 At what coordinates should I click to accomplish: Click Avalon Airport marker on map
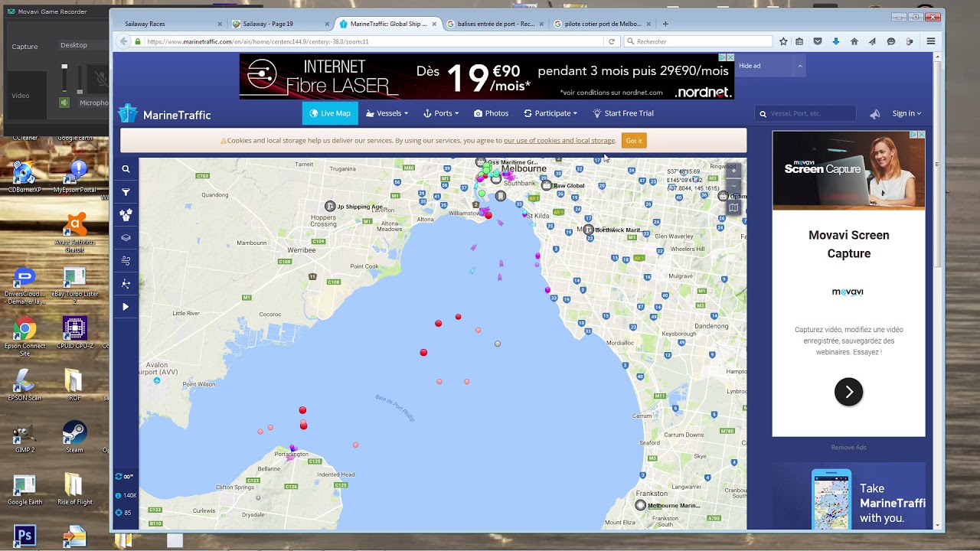point(157,380)
